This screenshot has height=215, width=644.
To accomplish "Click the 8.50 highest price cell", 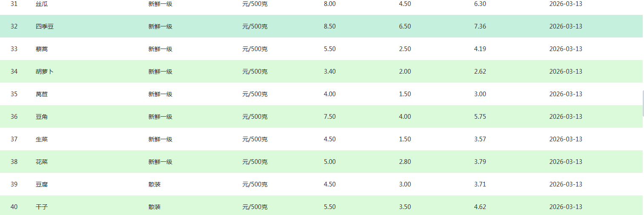I will pyautogui.click(x=329, y=26).
